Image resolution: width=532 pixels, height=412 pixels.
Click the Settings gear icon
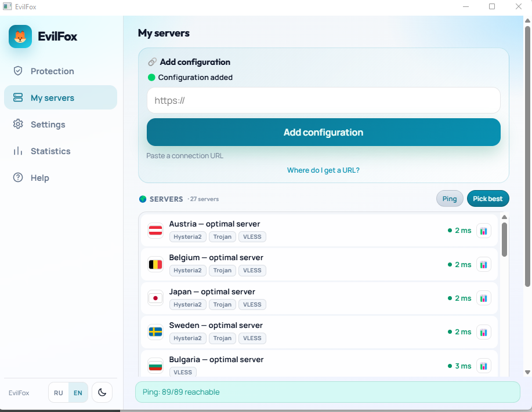[x=18, y=125]
